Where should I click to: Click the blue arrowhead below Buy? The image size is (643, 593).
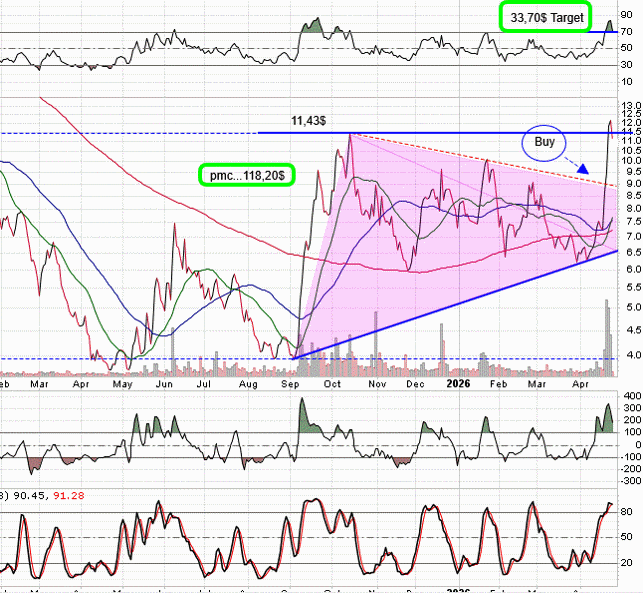click(582, 169)
